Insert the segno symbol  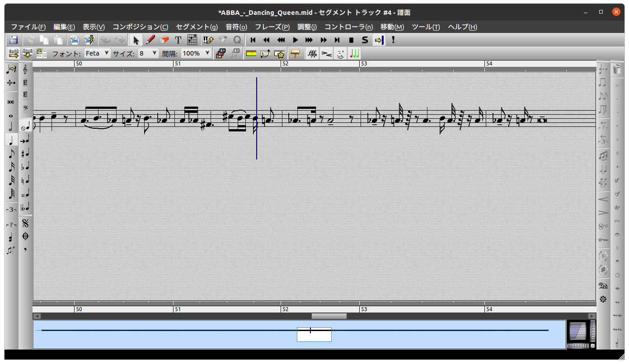coord(25,223)
